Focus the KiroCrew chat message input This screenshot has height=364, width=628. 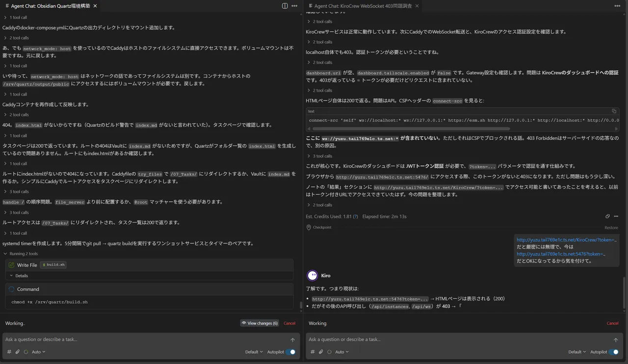point(459,339)
